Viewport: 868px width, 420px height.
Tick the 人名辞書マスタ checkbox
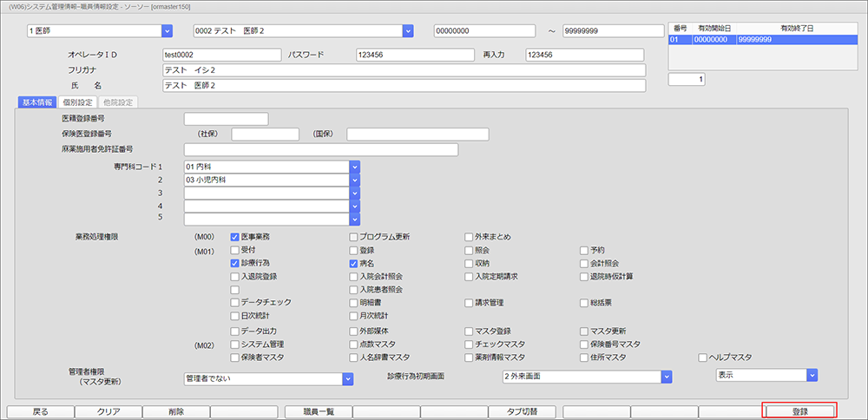coord(354,358)
